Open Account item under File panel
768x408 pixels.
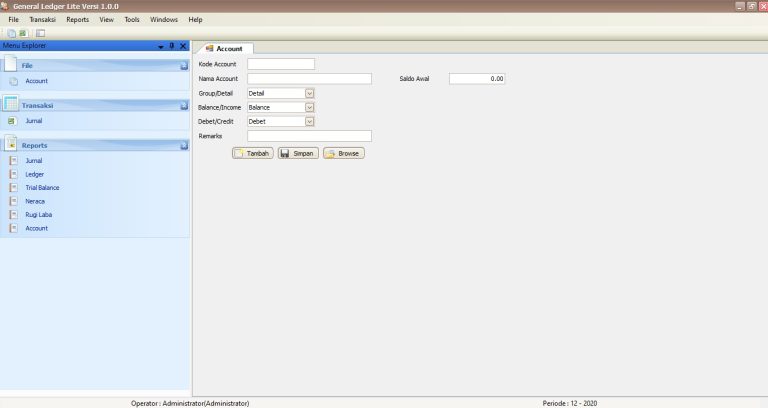pyautogui.click(x=36, y=81)
